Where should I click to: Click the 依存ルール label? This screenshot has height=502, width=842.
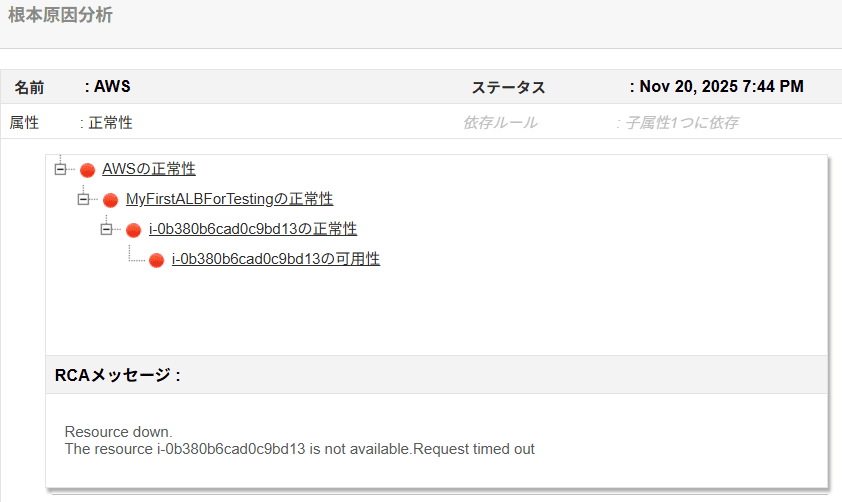[x=500, y=122]
